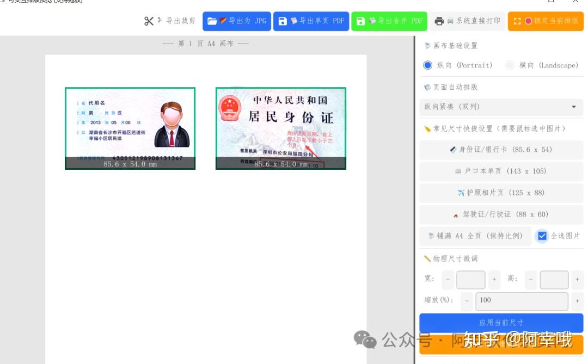This screenshot has width=588, height=364.
Task: Decrease height with 高 minus button
Action: point(531,279)
